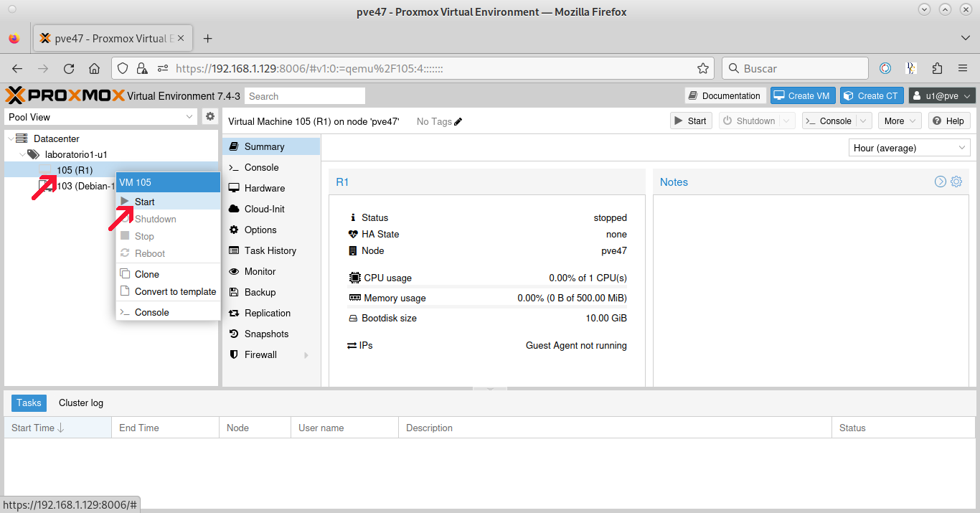Select Convert to template in context menu
Image resolution: width=980 pixels, height=513 pixels.
click(x=168, y=291)
